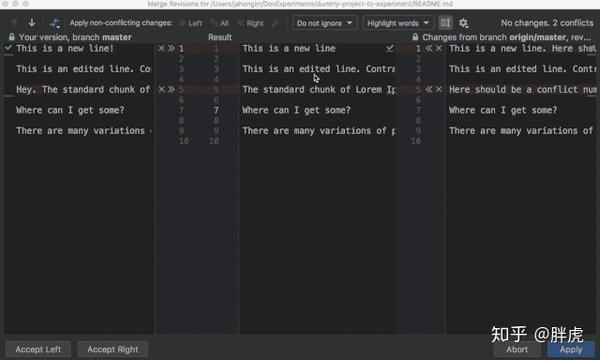Click 'This is a new line' in Result pane
600x360 pixels.
point(289,48)
